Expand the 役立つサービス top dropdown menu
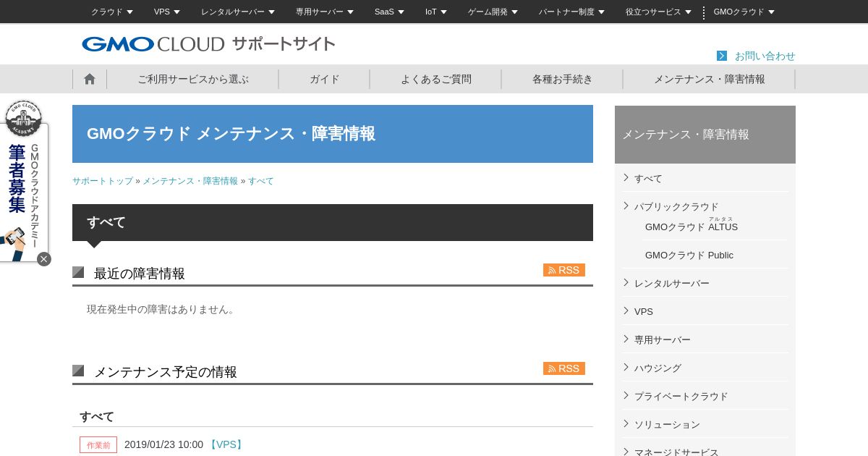Image resolution: width=868 pixels, height=456 pixels. coord(658,12)
